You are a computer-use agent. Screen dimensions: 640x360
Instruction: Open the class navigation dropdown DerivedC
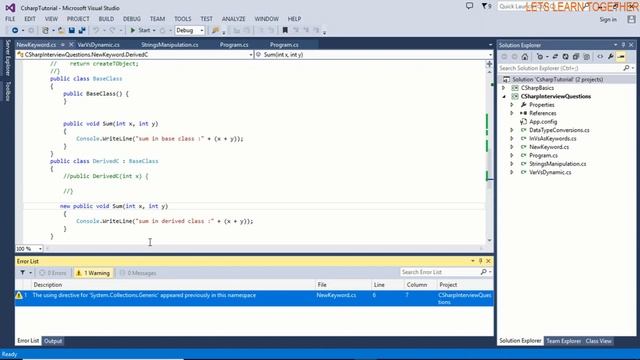(x=135, y=54)
